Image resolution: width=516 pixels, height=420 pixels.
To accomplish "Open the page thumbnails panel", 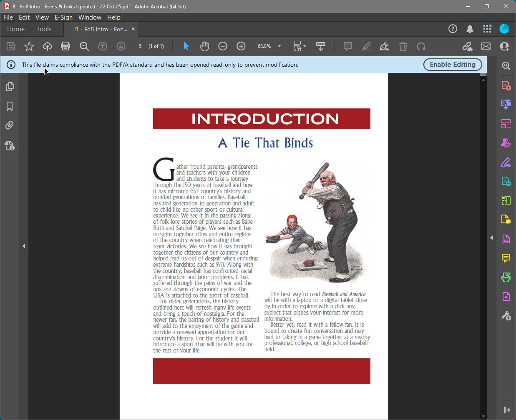I will click(x=10, y=87).
